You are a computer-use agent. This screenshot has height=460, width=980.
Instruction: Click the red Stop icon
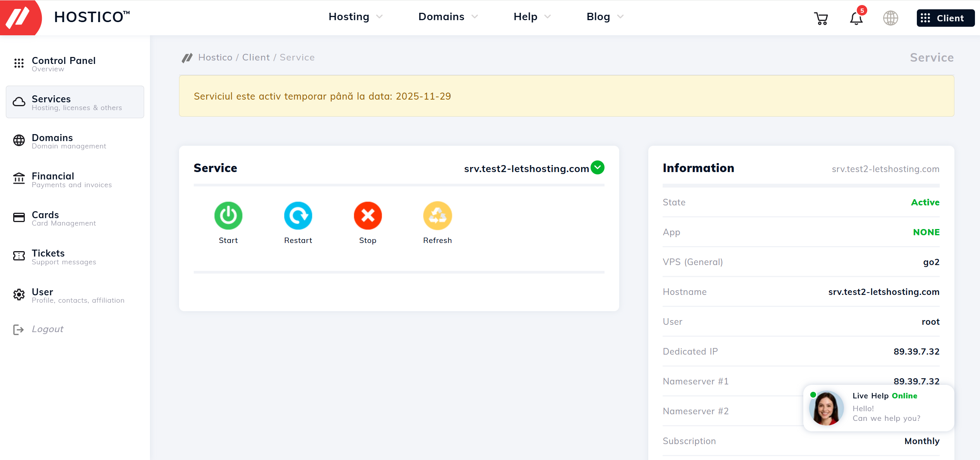click(368, 215)
